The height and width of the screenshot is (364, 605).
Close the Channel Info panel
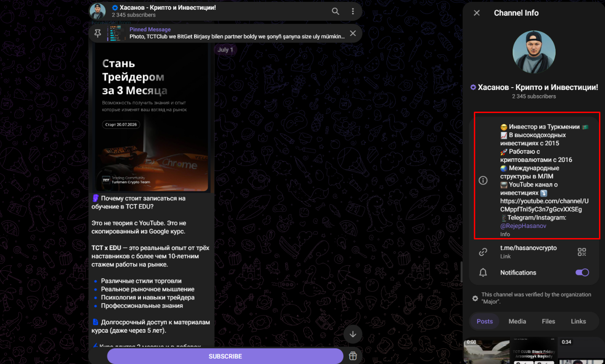(x=477, y=13)
